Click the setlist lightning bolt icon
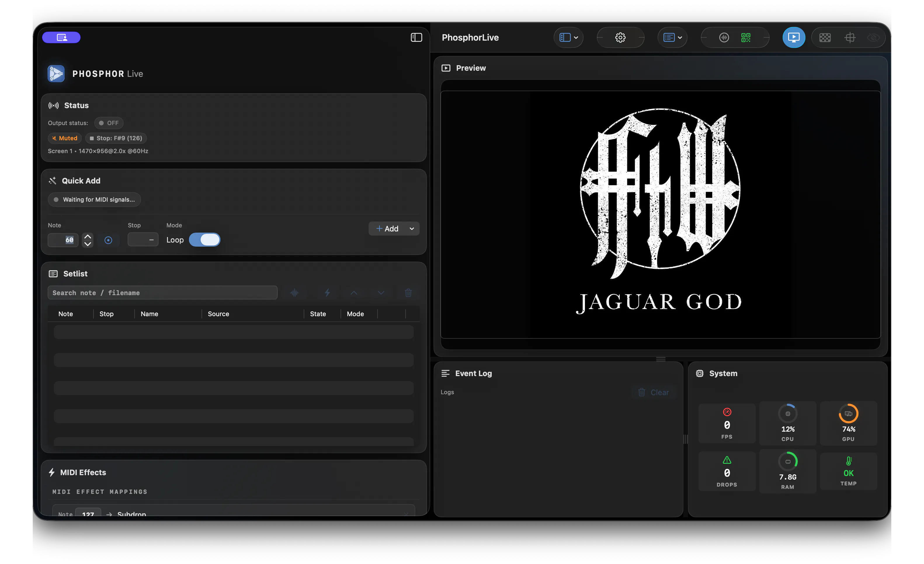Viewport: 924px width, 564px height. pos(327,293)
